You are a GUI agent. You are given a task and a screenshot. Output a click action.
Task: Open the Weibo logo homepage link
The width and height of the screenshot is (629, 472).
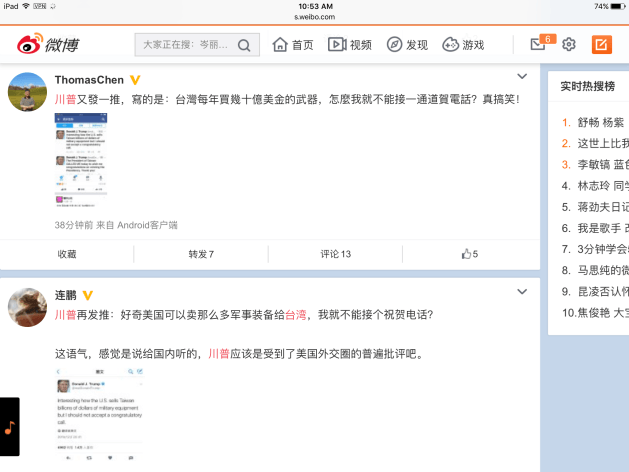point(48,44)
